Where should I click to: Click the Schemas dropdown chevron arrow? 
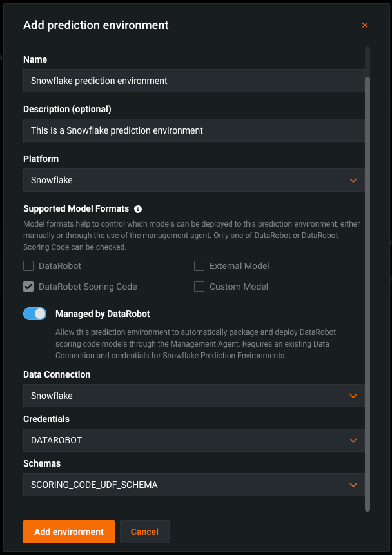tap(353, 485)
